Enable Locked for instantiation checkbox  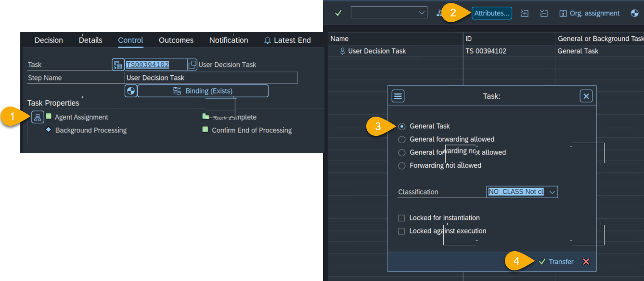pyautogui.click(x=401, y=218)
